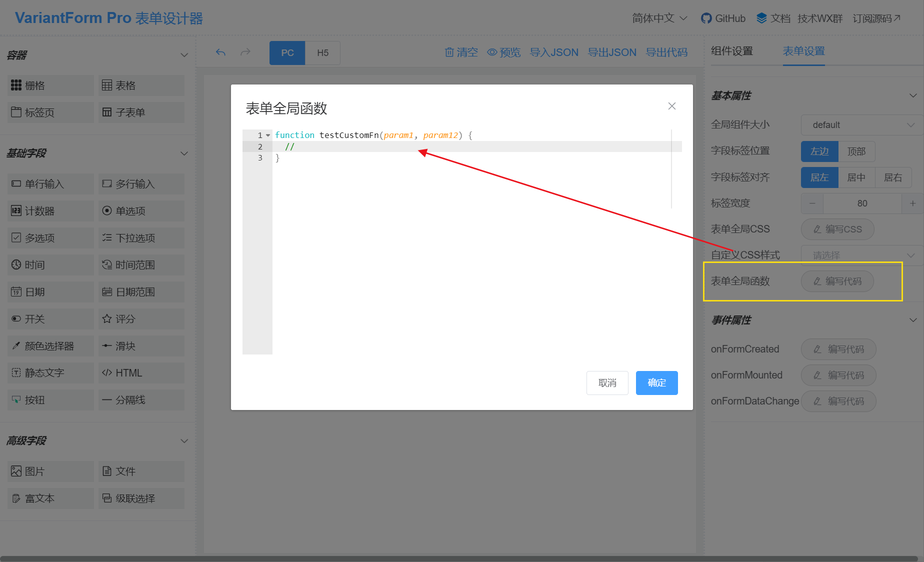Open the GitHub link icon
Viewport: 924px width, 562px height.
706,18
